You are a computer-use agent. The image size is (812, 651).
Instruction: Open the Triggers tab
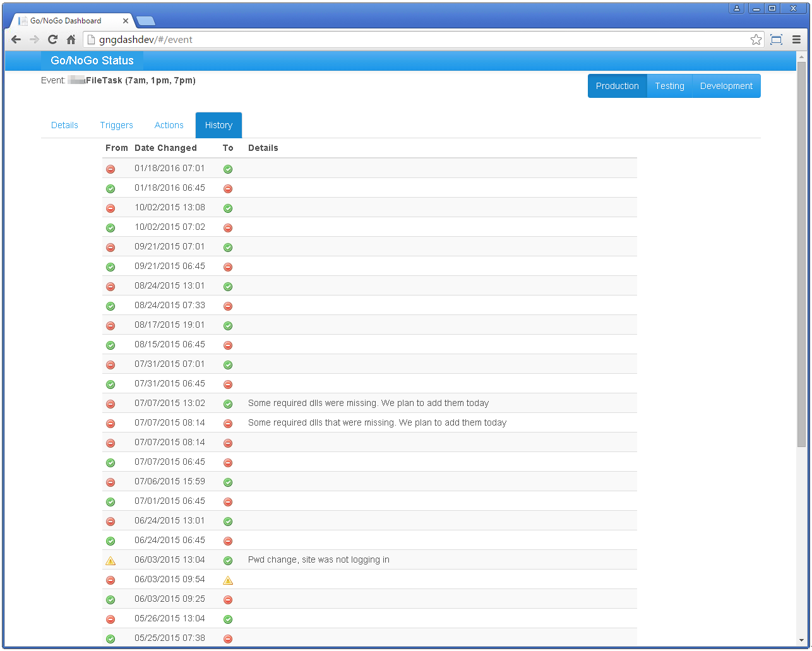[116, 125]
